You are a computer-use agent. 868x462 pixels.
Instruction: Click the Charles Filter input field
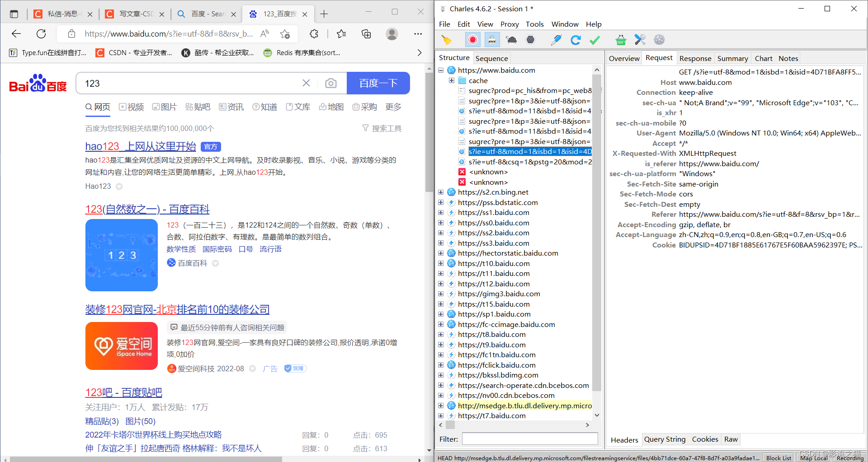530,439
